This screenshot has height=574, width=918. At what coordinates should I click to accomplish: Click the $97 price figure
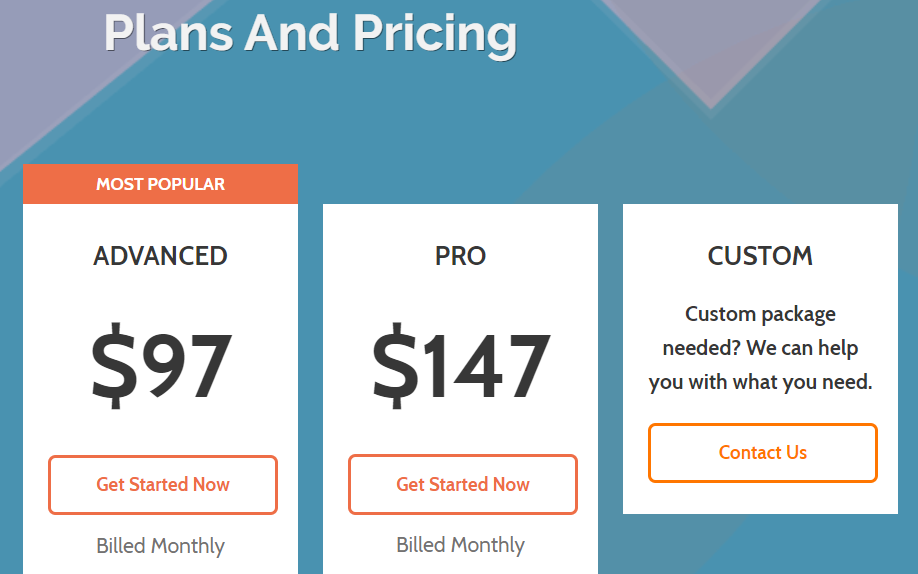161,365
